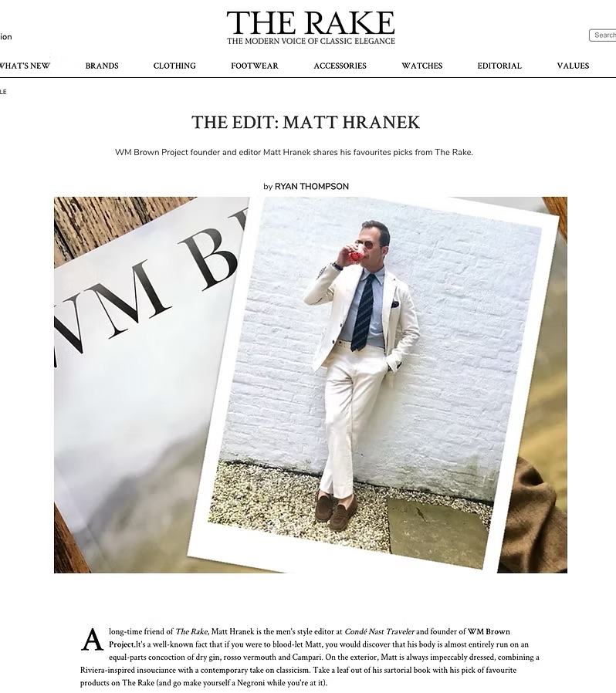Open the What's New menu
The height and width of the screenshot is (693, 616).
pos(25,66)
